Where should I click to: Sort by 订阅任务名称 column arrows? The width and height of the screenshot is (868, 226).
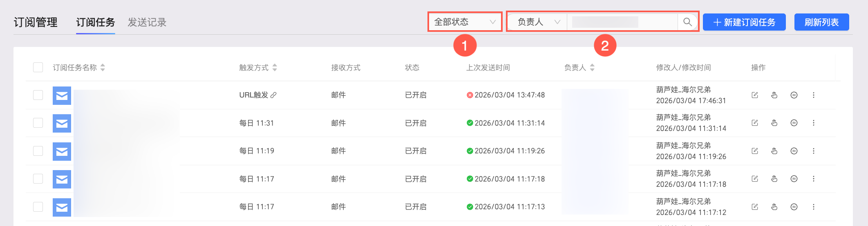click(x=103, y=67)
